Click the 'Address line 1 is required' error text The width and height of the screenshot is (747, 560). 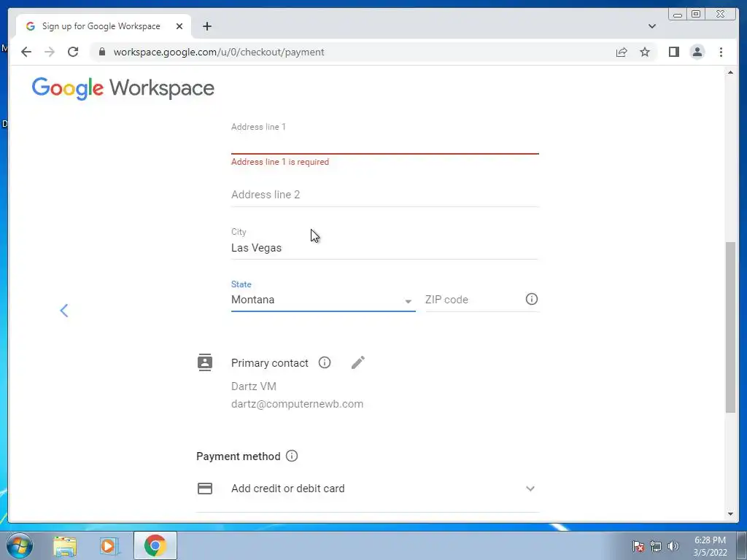(280, 162)
